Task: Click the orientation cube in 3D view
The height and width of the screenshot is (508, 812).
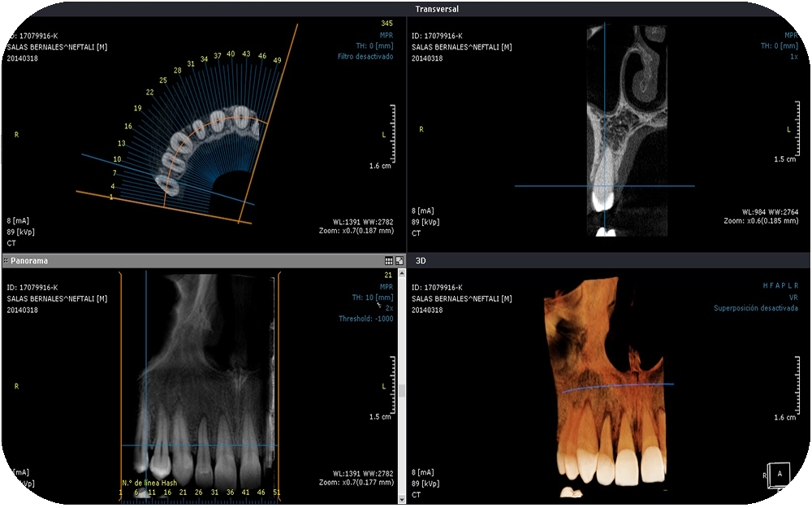Action: pyautogui.click(x=780, y=472)
